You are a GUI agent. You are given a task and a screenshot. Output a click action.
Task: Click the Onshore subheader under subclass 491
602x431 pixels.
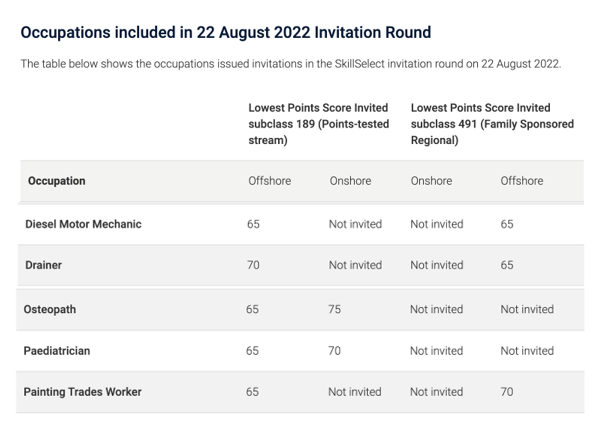tap(431, 181)
